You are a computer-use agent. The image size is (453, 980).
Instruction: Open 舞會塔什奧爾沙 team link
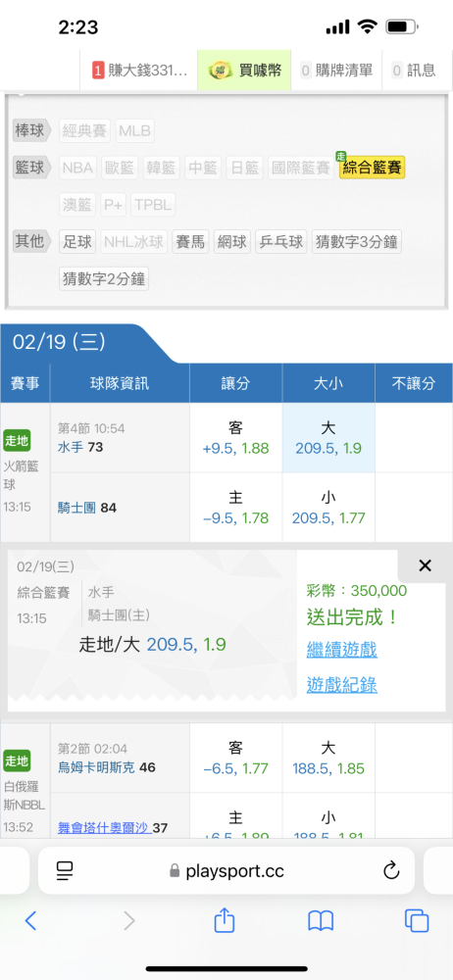click(x=104, y=827)
